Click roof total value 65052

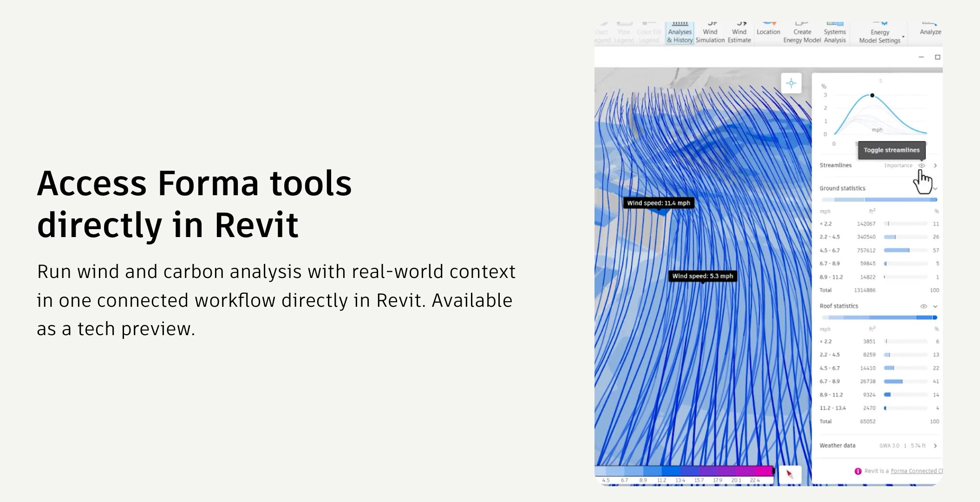pos(868,422)
